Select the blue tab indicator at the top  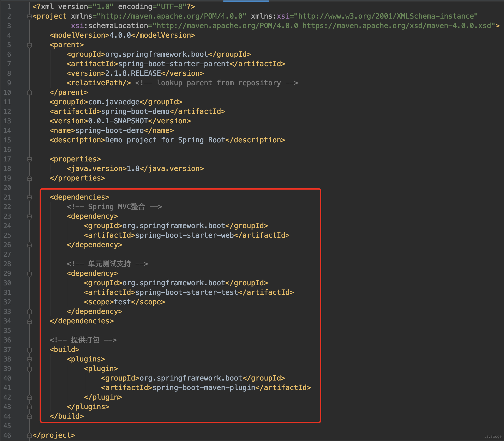tap(246, 1)
